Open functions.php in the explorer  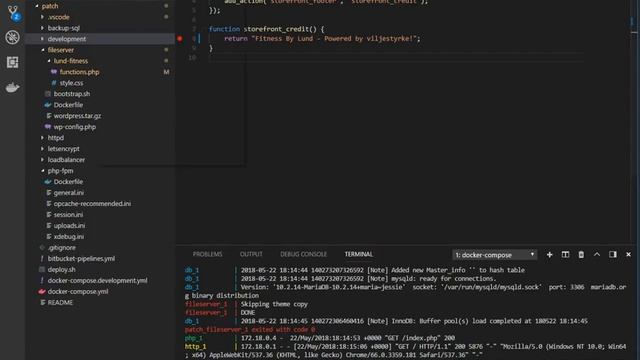tap(79, 72)
